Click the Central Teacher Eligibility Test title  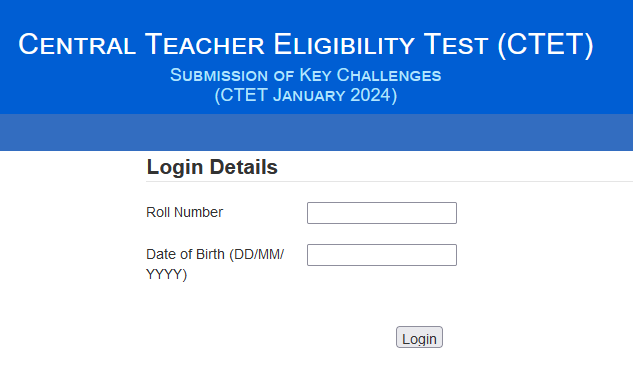(x=306, y=44)
